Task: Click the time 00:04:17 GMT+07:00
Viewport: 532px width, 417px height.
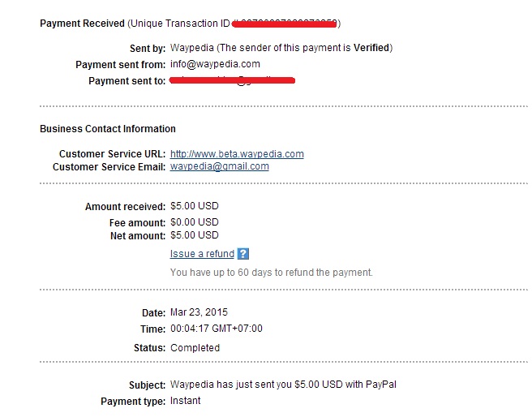Action: click(217, 329)
